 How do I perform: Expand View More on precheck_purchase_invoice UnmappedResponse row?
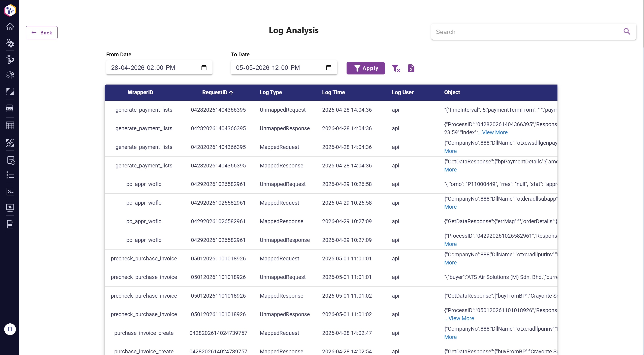tap(461, 318)
